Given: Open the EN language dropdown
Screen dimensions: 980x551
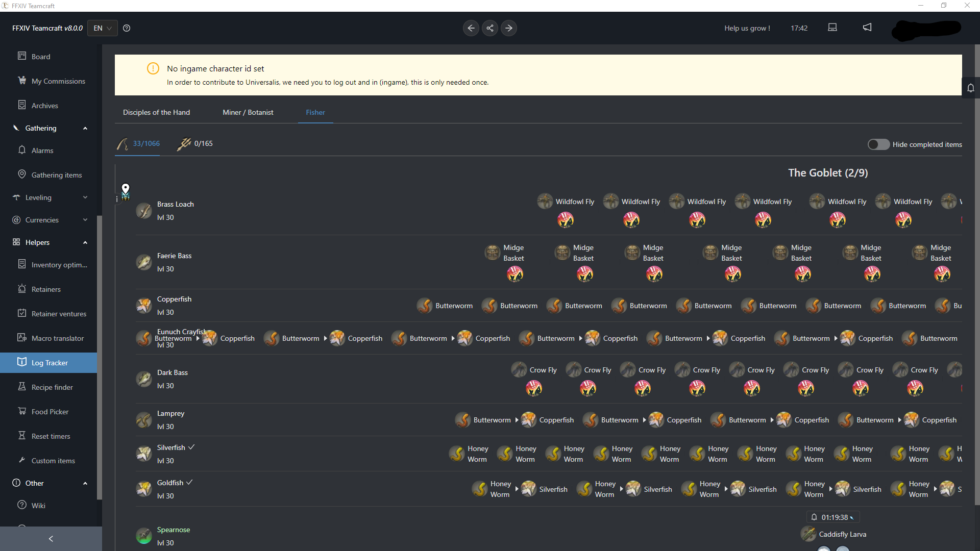Looking at the screenshot, I should [102, 28].
